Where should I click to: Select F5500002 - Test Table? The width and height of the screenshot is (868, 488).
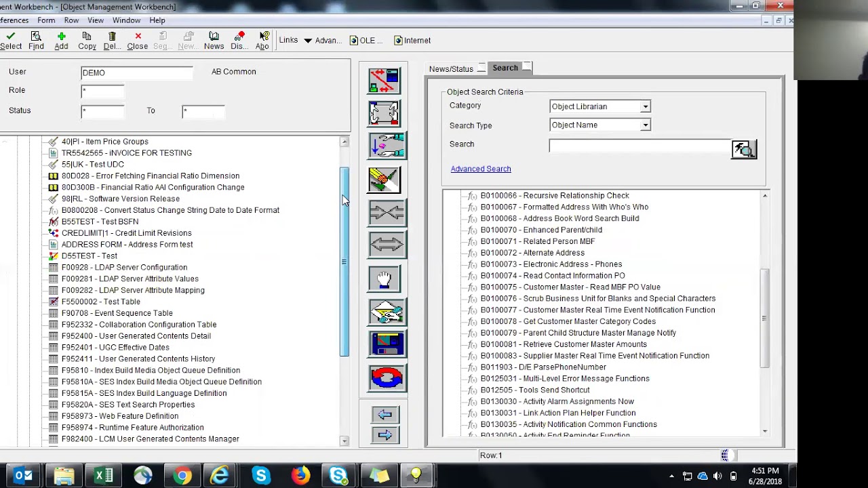(101, 302)
